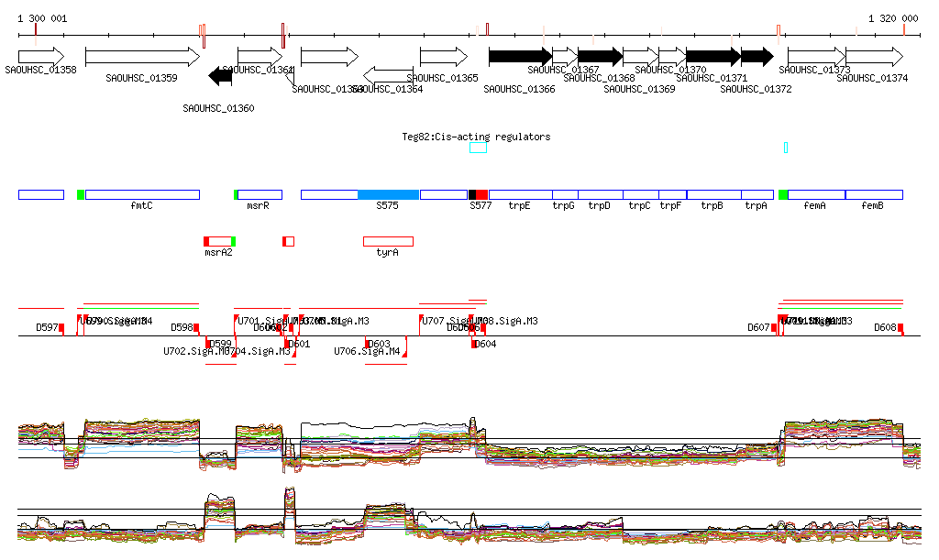The image size is (939, 560).
Task: Select the black SAOUHSC_01366 gene arrow
Action: 521,57
